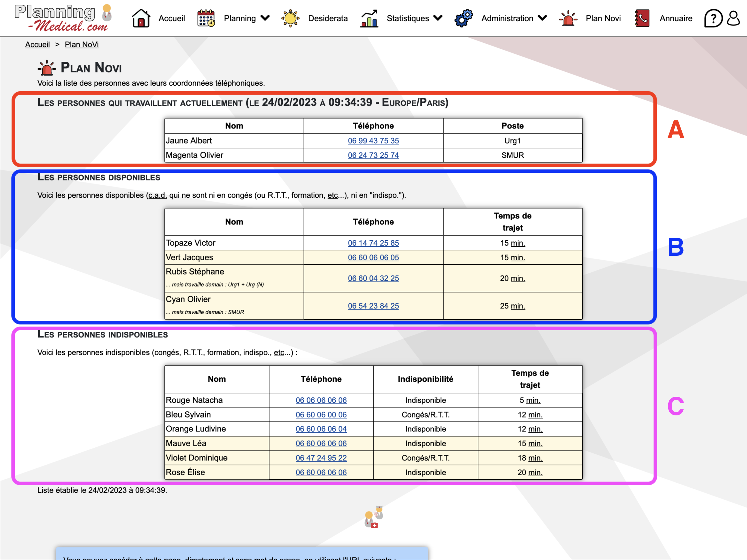The height and width of the screenshot is (560, 747).
Task: Open the Desiderata menu item
Action: click(x=328, y=18)
